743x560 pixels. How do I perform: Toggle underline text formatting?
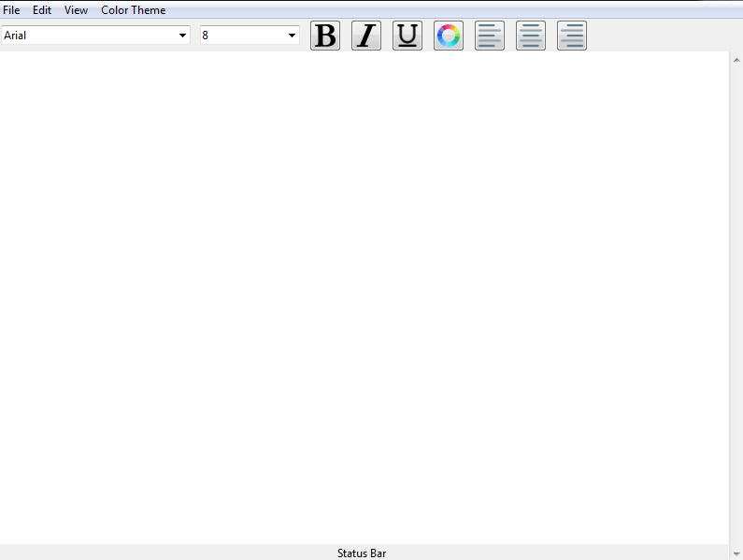click(x=407, y=36)
